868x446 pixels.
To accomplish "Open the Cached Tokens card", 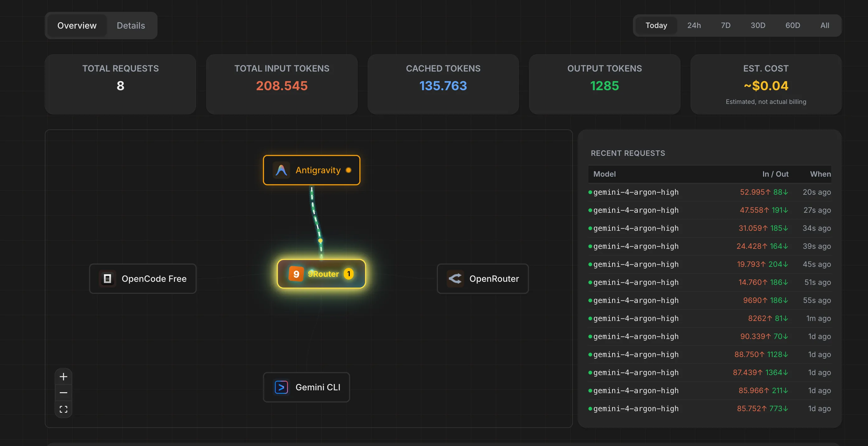I will click(443, 84).
